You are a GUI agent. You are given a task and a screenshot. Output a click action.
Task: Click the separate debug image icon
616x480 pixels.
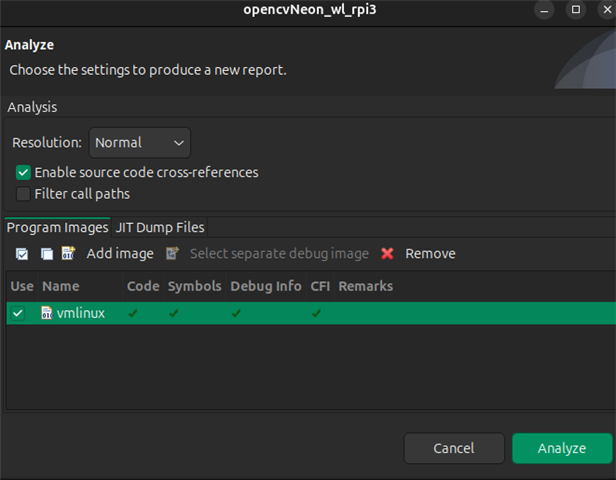173,254
